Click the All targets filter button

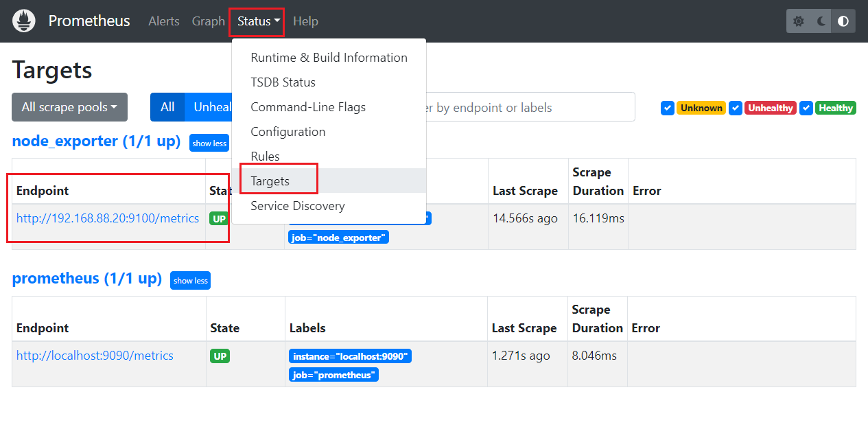167,107
